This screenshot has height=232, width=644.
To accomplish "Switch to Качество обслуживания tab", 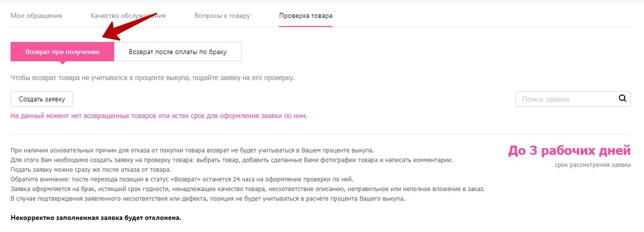I will click(128, 16).
